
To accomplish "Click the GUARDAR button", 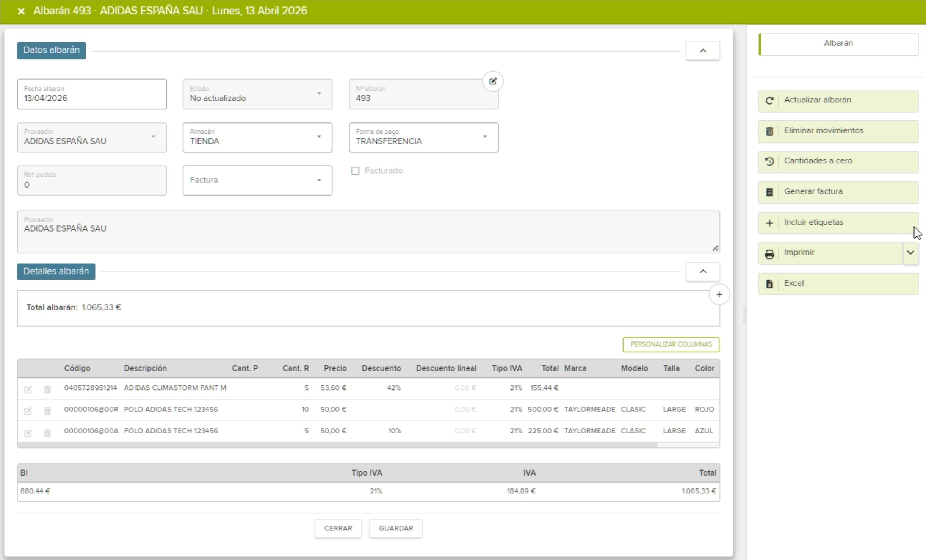I will coord(396,528).
